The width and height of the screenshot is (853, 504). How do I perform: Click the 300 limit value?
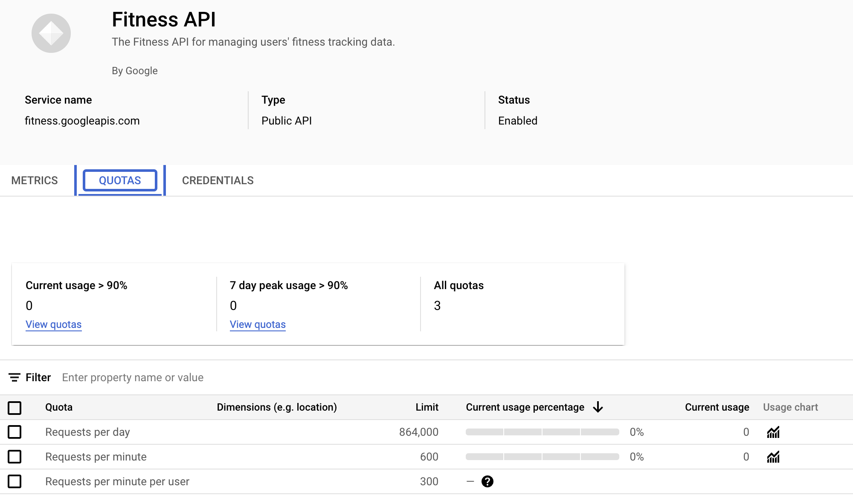pyautogui.click(x=429, y=481)
